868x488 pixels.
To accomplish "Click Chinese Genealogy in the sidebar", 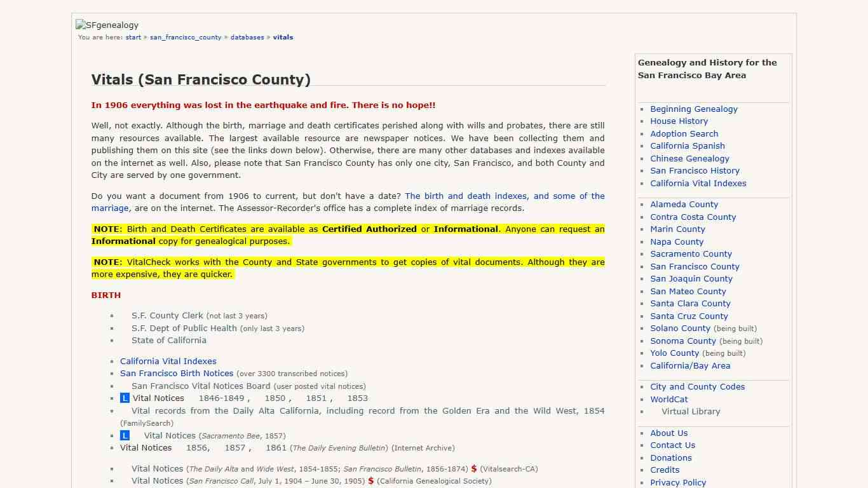I will coord(689,158).
